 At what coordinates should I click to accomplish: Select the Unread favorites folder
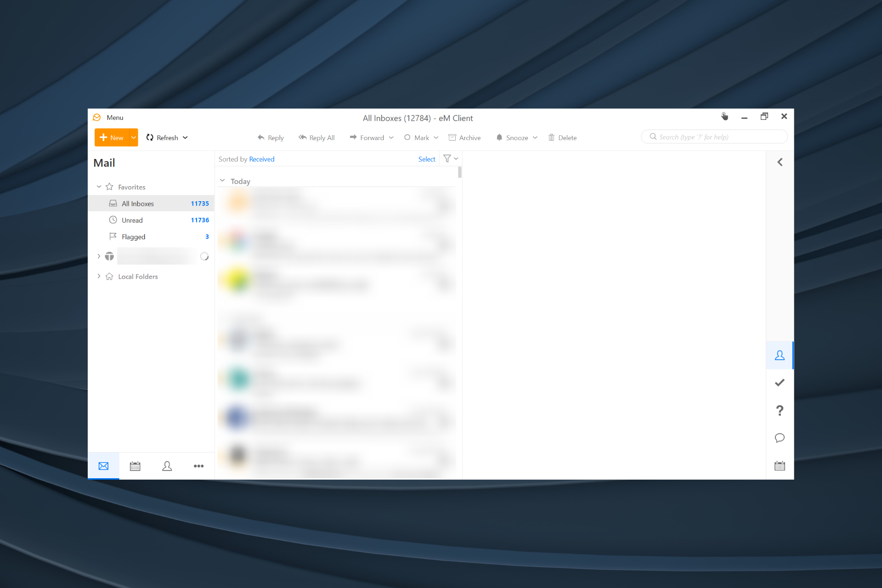[x=132, y=220]
